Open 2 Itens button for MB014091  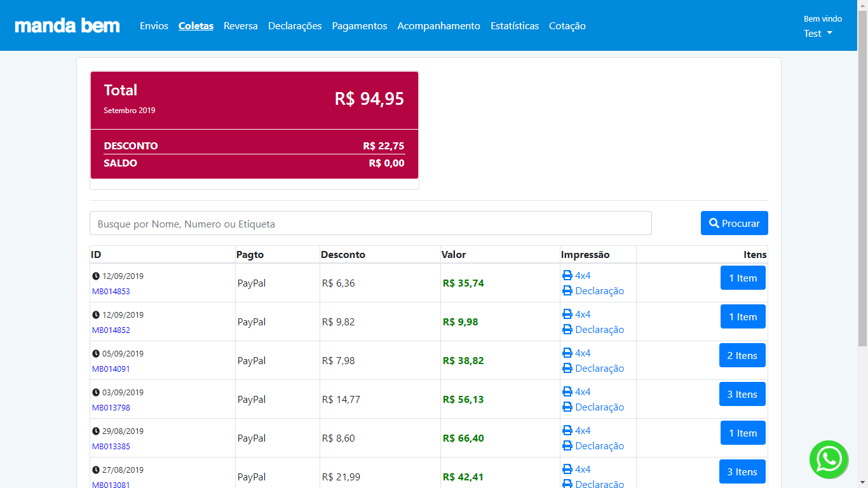(x=742, y=355)
